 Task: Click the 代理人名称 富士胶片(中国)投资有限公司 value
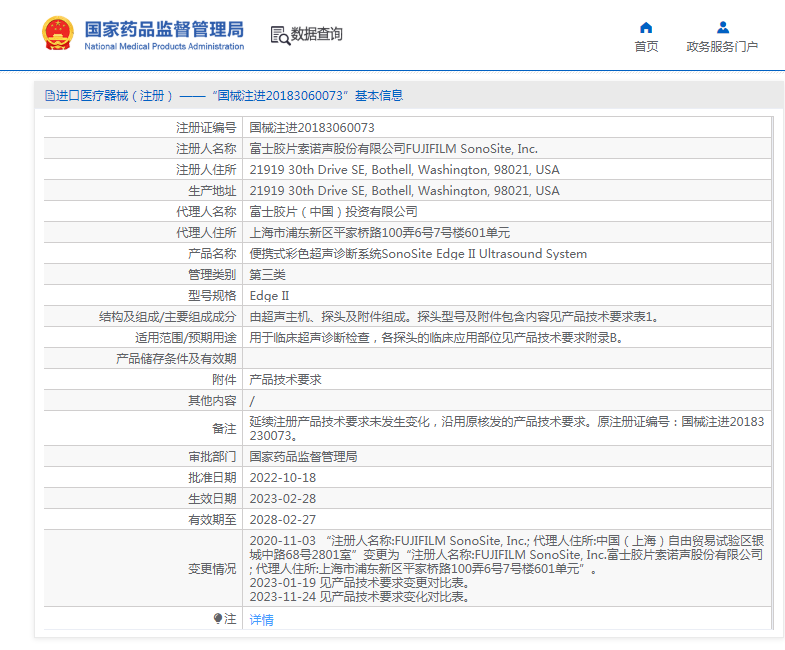pyautogui.click(x=333, y=212)
